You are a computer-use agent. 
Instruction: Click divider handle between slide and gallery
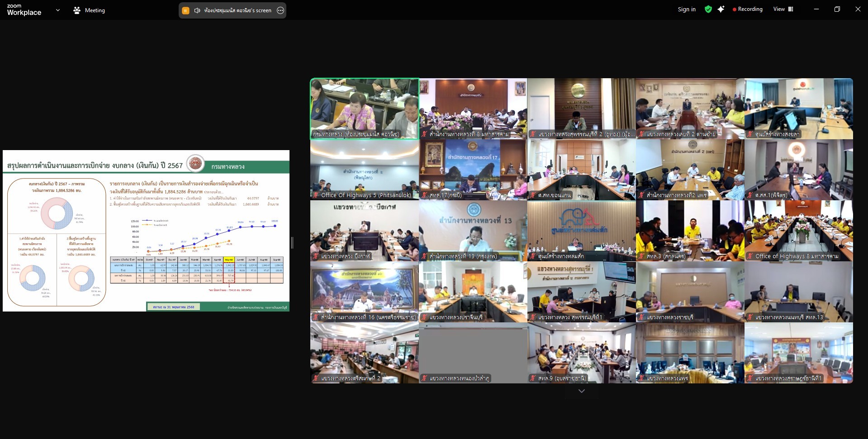pos(292,243)
